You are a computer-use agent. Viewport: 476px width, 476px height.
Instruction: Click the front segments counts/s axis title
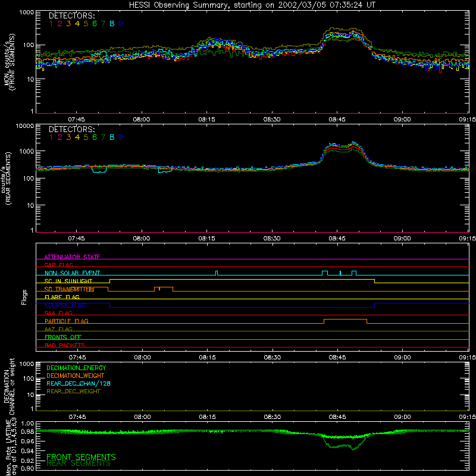(x=9, y=62)
